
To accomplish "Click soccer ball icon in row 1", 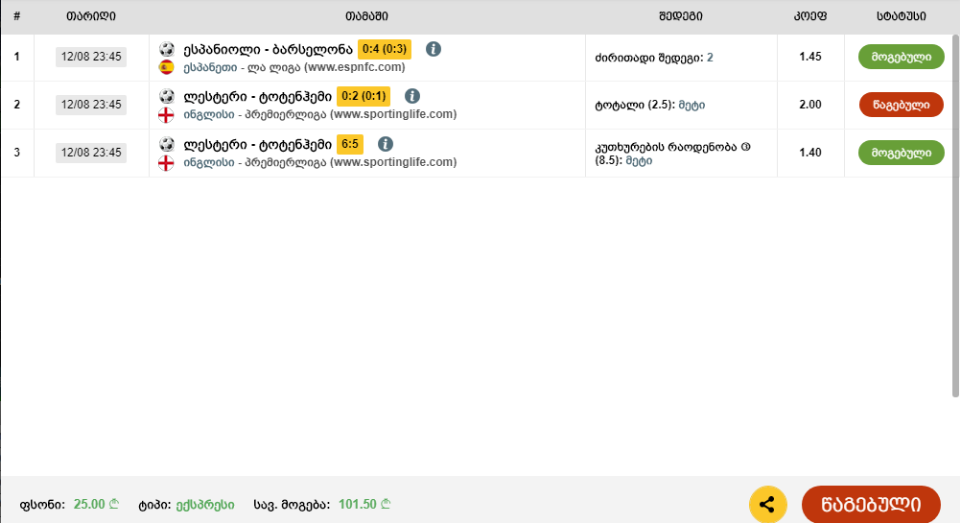I will click(167, 49).
